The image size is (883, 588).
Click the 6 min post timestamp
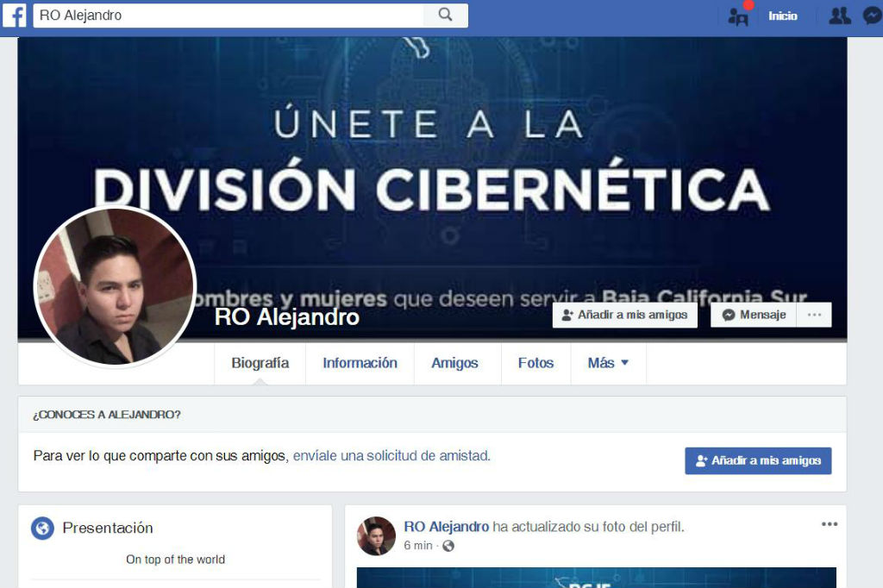click(418, 546)
